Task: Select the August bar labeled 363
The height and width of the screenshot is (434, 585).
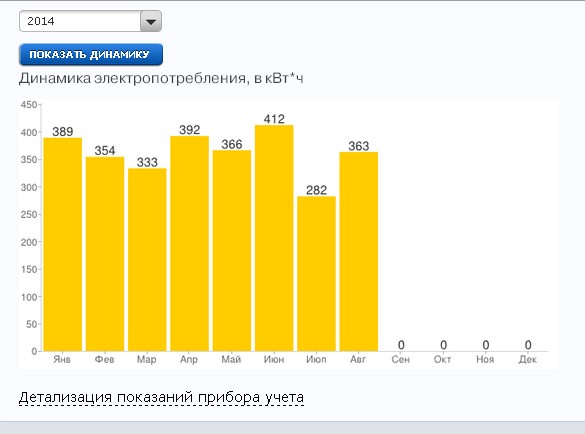Action: tap(359, 252)
